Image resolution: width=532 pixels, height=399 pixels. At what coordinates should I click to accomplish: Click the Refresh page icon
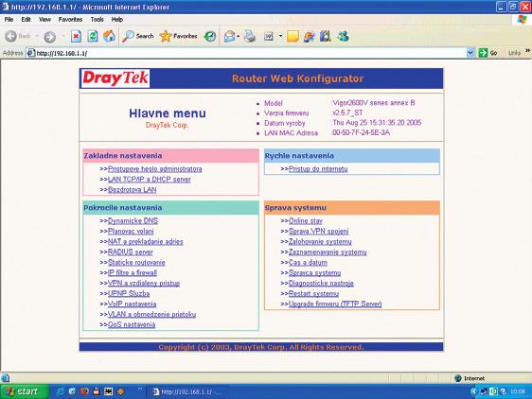coord(93,36)
